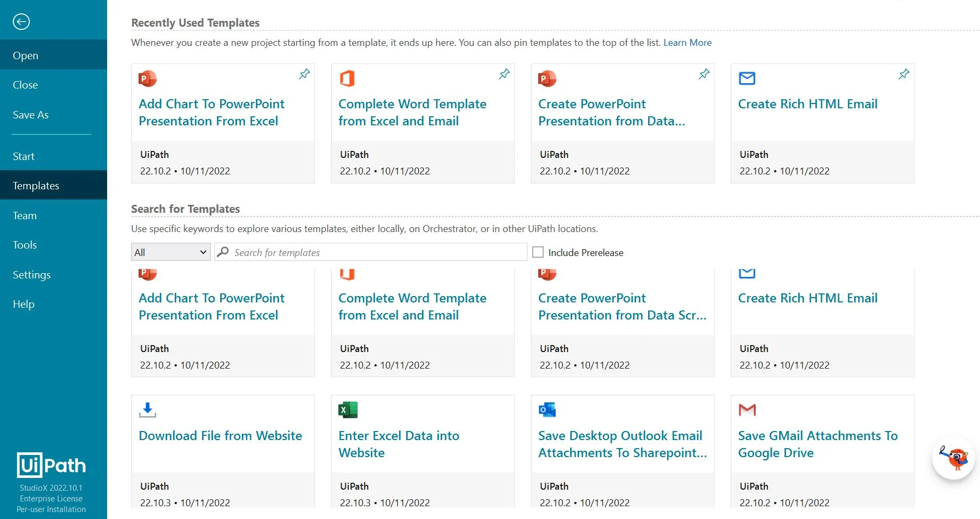
Task: Pin Create PowerPoint Presentation from Data template
Action: (x=704, y=74)
